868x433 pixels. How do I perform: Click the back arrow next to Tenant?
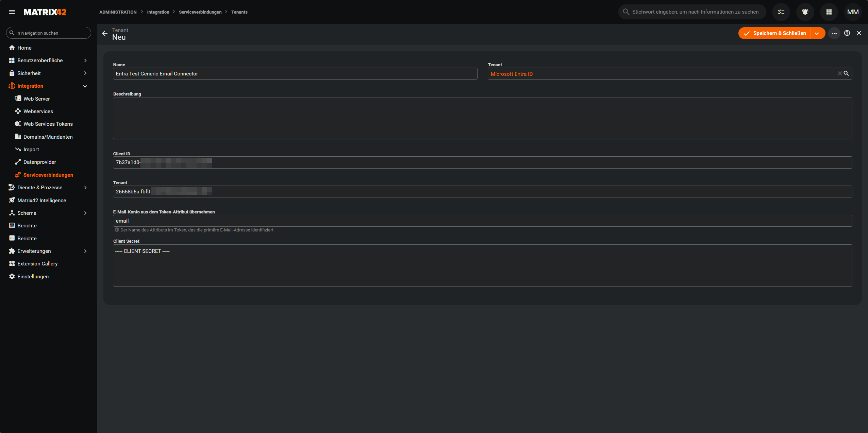coord(105,33)
